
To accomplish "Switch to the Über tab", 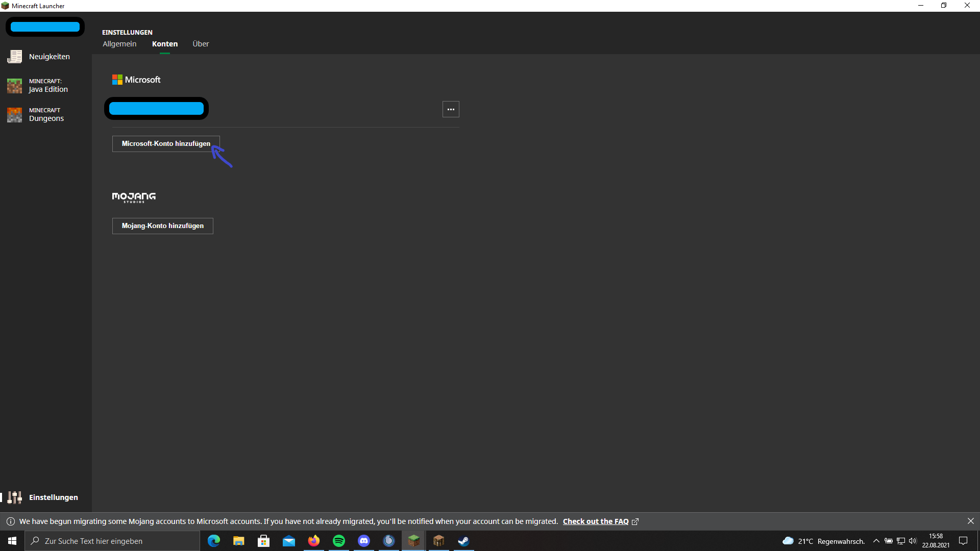I will (201, 44).
